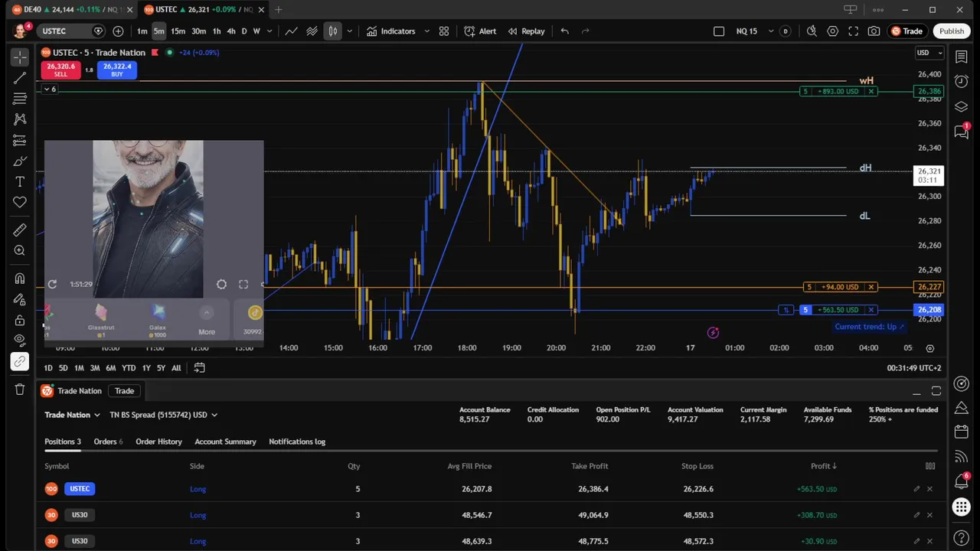Open the object tree layers icon
This screenshot has height=551, width=980.
point(962,107)
